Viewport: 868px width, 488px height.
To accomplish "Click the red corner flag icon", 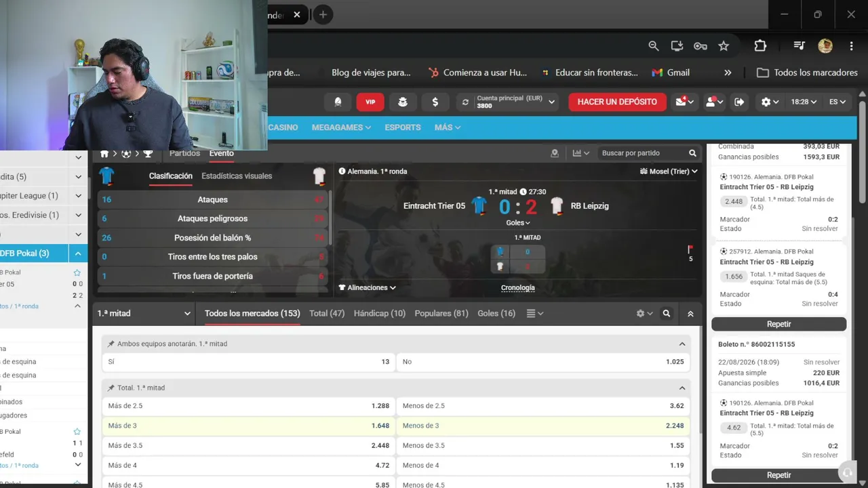I will point(690,249).
